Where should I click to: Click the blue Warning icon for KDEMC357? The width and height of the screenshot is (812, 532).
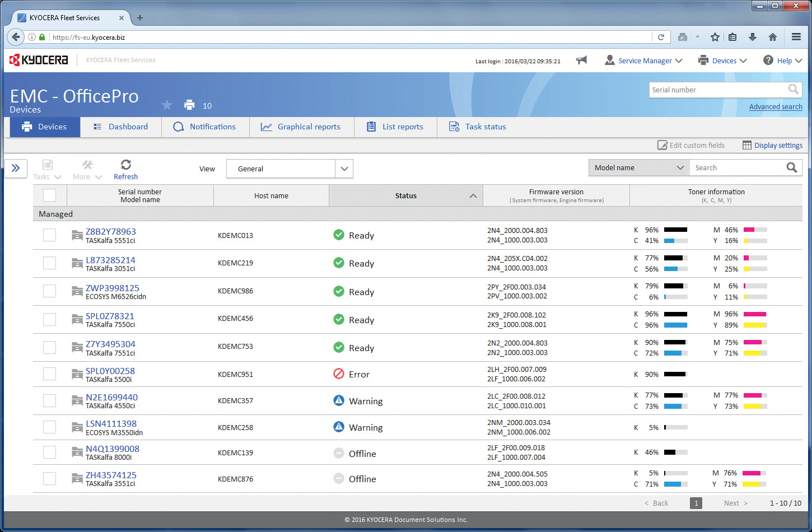point(339,400)
